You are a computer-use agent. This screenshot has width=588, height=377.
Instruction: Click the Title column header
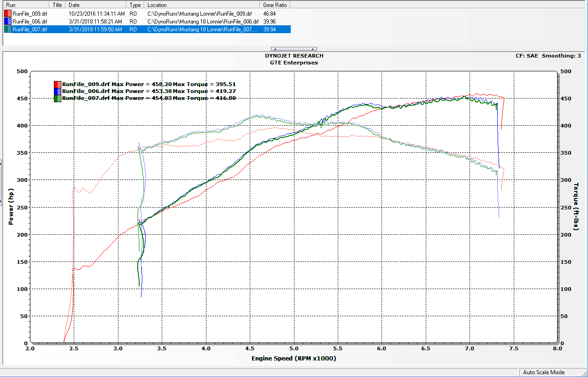click(x=58, y=5)
